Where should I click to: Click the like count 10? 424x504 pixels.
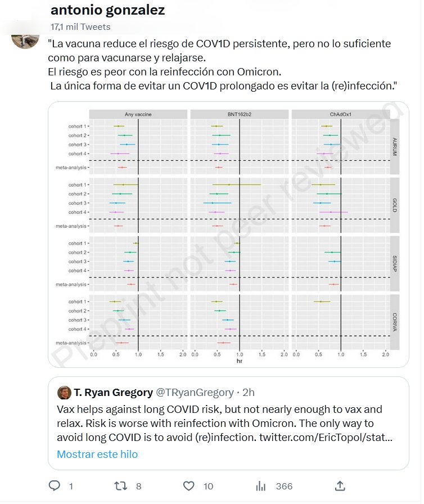click(208, 486)
